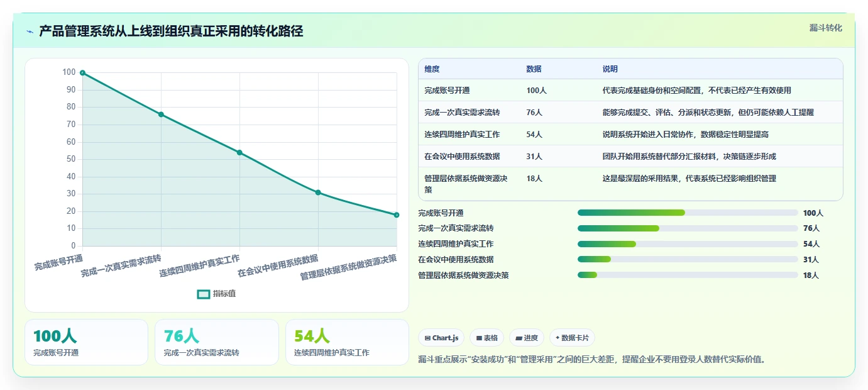The width and height of the screenshot is (868, 390).
Task: Click the 完成一次真实需求流转 progress bar
Action: (x=688, y=228)
